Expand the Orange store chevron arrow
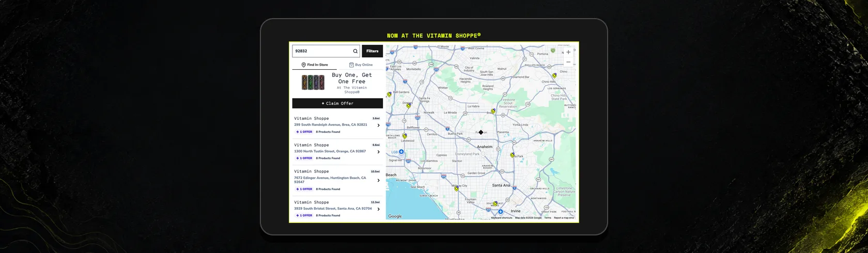The height and width of the screenshot is (253, 868). click(378, 152)
